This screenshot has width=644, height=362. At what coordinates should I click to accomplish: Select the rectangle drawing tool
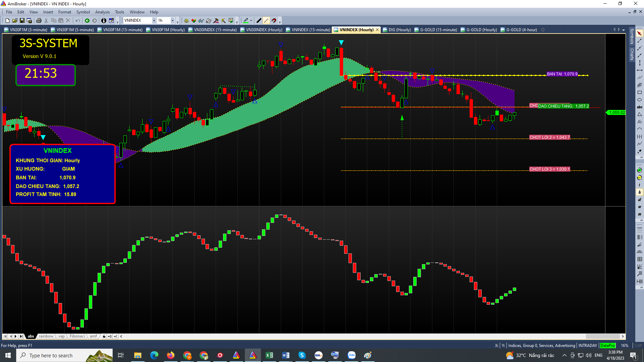pyautogui.click(x=639, y=93)
